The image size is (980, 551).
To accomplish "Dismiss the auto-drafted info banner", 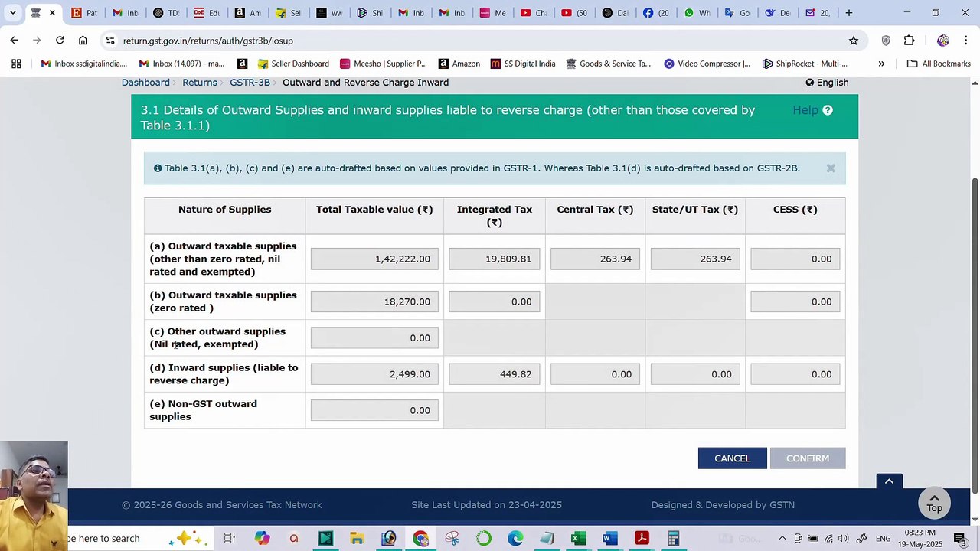I will (x=831, y=168).
